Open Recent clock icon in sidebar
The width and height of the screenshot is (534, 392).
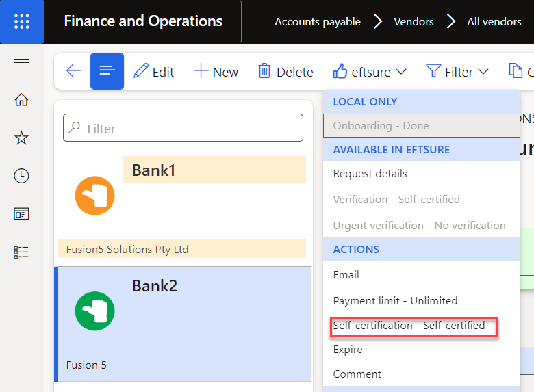tap(21, 176)
